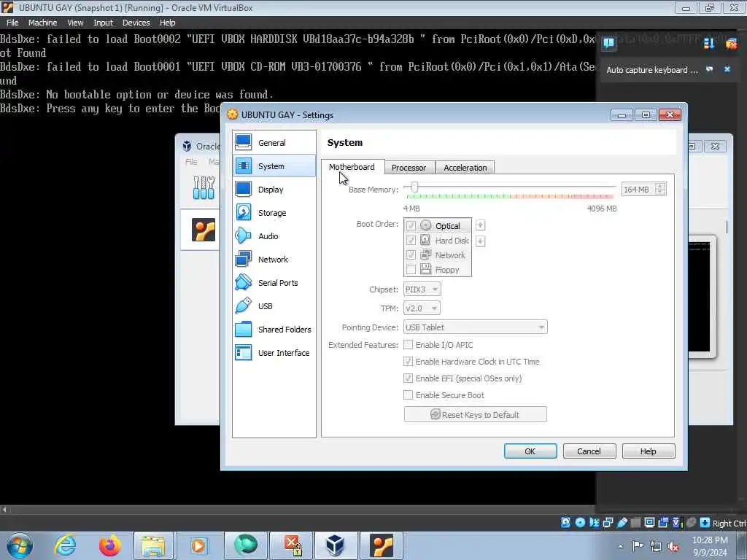Toggle Hardware Clock in UTC Time
This screenshot has height=560, width=747.
[x=408, y=361]
